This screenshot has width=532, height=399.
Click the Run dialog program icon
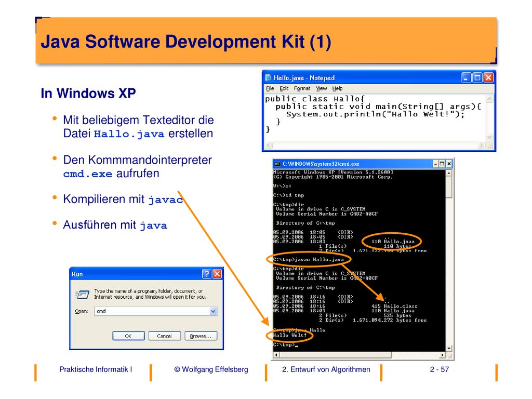82,294
